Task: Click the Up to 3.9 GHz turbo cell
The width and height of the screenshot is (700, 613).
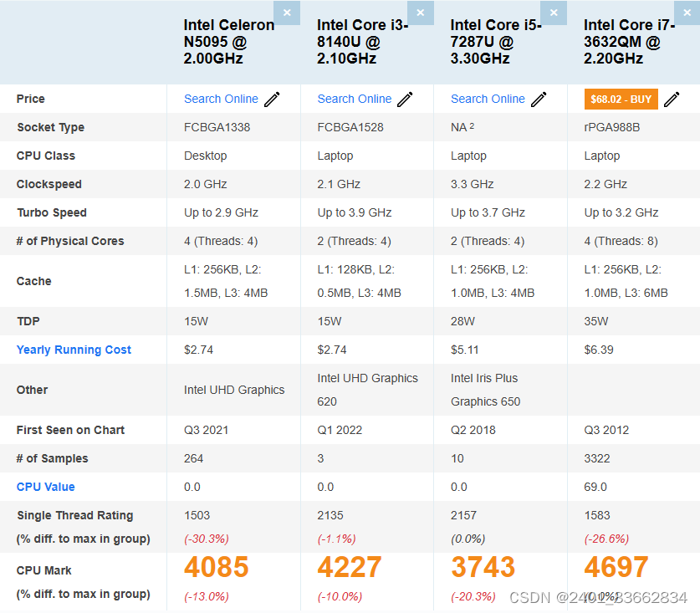Action: pyautogui.click(x=355, y=212)
